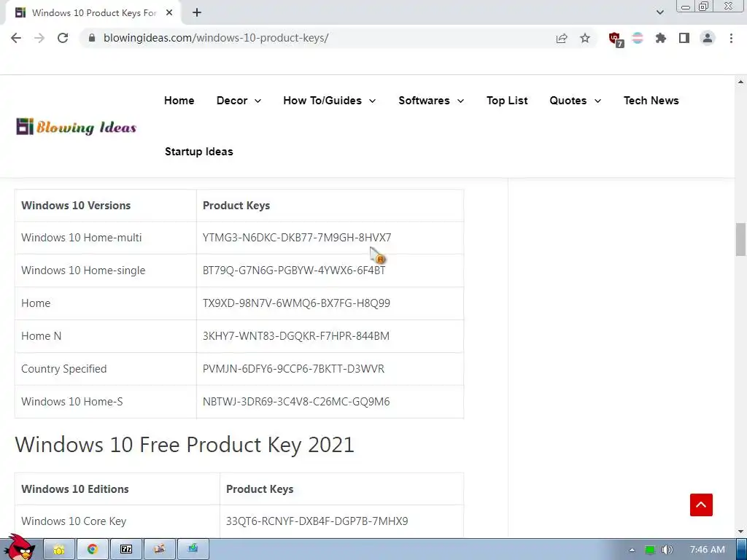Expand the How To/Guides dropdown arrow
This screenshot has width=747, height=560.
[x=373, y=101]
